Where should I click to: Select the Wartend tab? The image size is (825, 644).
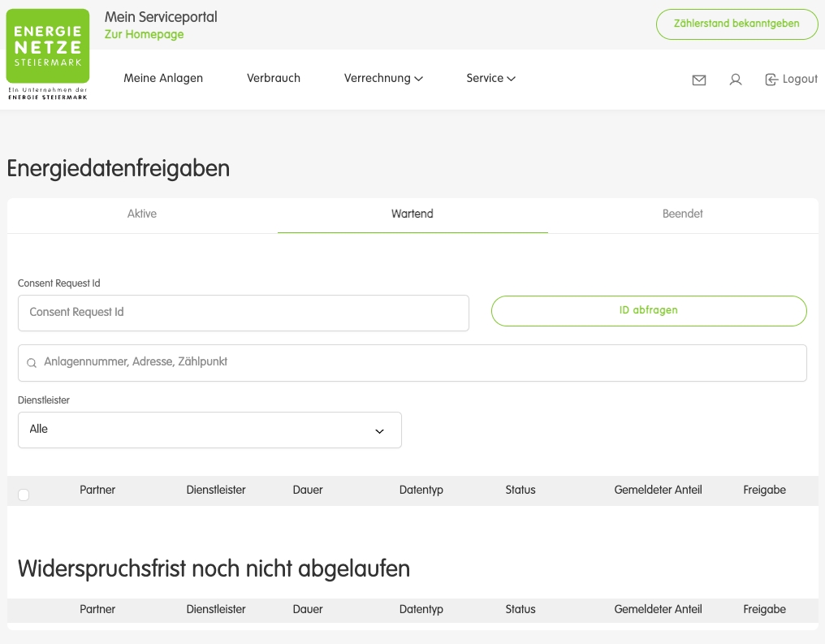[412, 214]
